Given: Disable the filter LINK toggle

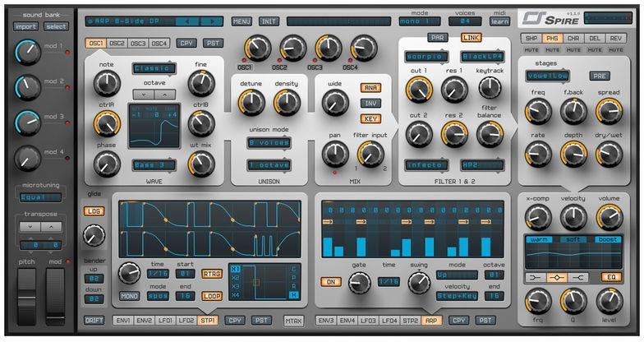Looking at the screenshot, I should [470, 38].
